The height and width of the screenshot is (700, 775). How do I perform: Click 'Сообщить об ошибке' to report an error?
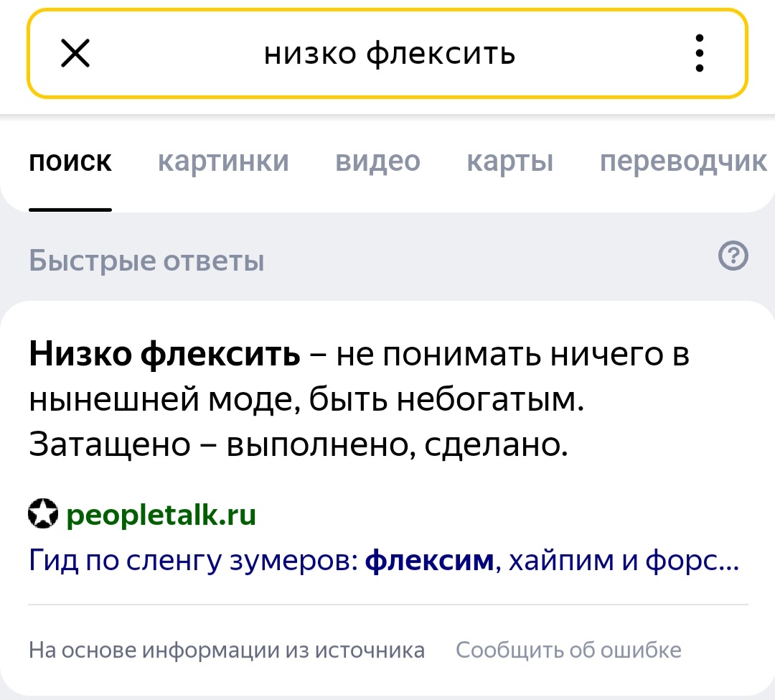[568, 650]
